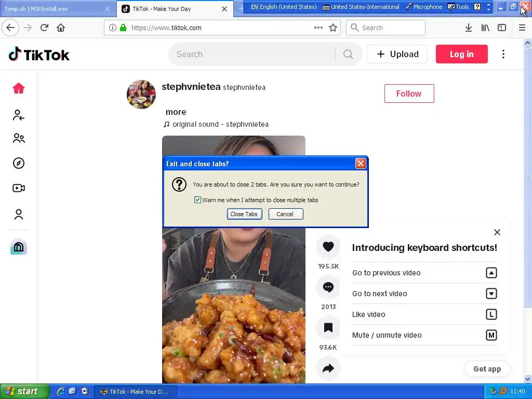Bookmark this page with star icon
Viewport: 532px width, 399px height.
pyautogui.click(x=333, y=28)
